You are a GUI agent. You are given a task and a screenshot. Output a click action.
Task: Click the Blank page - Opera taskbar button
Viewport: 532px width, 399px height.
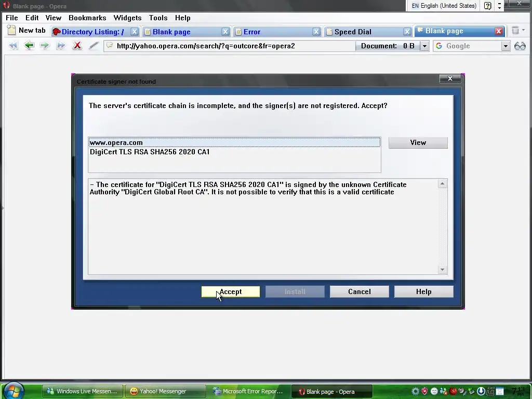tap(331, 391)
